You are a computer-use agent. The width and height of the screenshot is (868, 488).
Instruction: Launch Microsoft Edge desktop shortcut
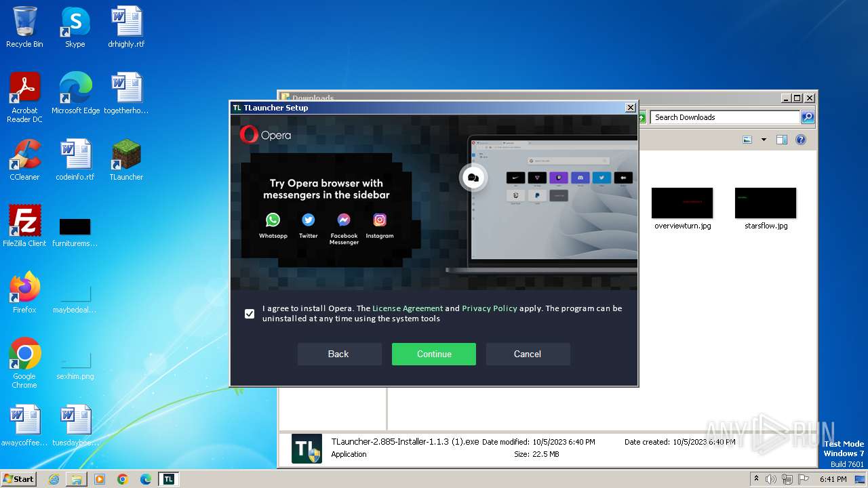[x=75, y=94]
